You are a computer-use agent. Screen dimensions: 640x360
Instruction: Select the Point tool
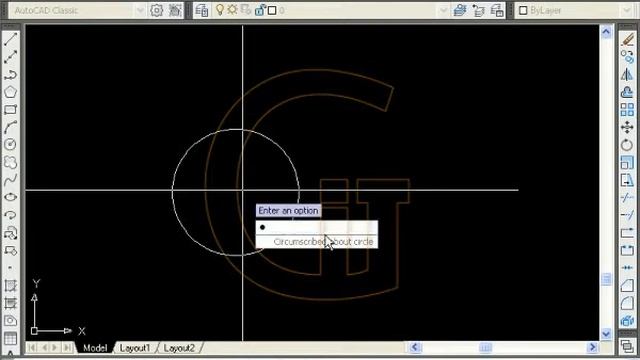[11, 268]
